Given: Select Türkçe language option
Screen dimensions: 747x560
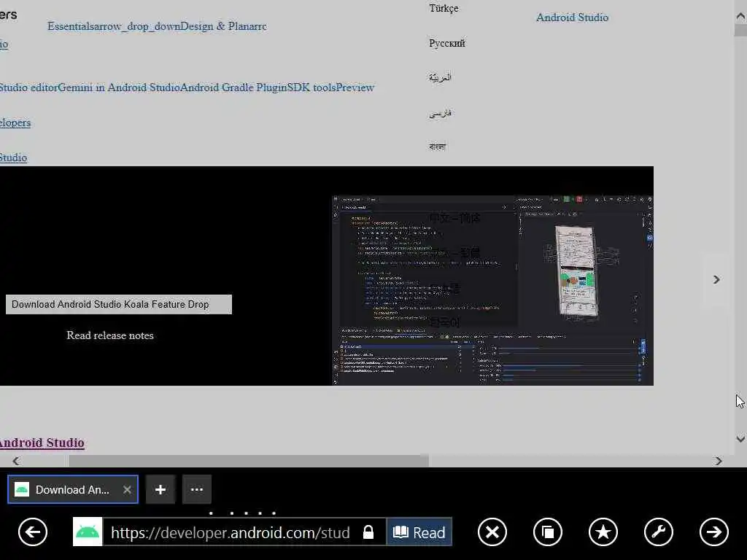Looking at the screenshot, I should click(x=444, y=8).
